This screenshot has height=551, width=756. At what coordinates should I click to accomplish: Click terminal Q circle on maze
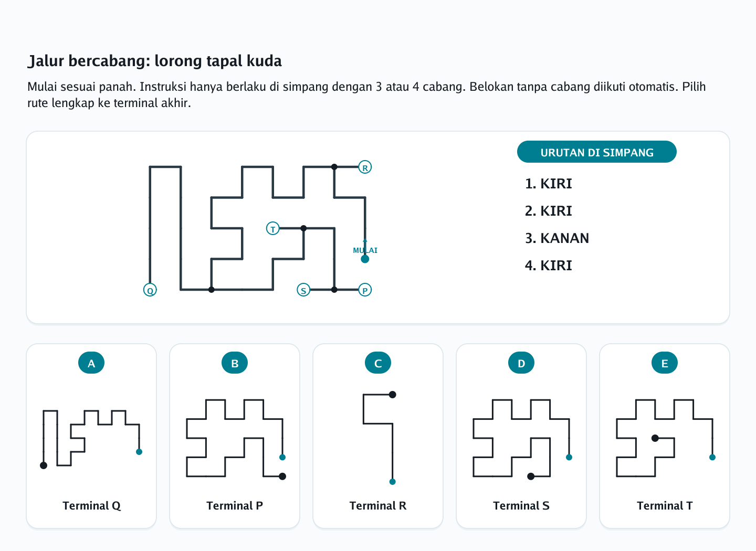pyautogui.click(x=150, y=290)
